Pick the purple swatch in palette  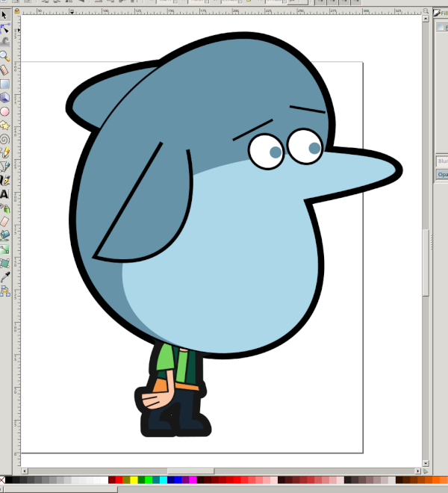(x=185, y=480)
